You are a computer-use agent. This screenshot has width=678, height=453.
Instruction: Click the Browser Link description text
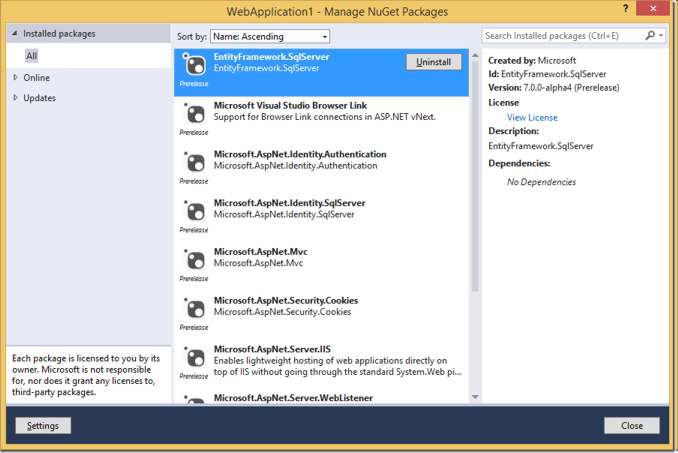pos(325,117)
